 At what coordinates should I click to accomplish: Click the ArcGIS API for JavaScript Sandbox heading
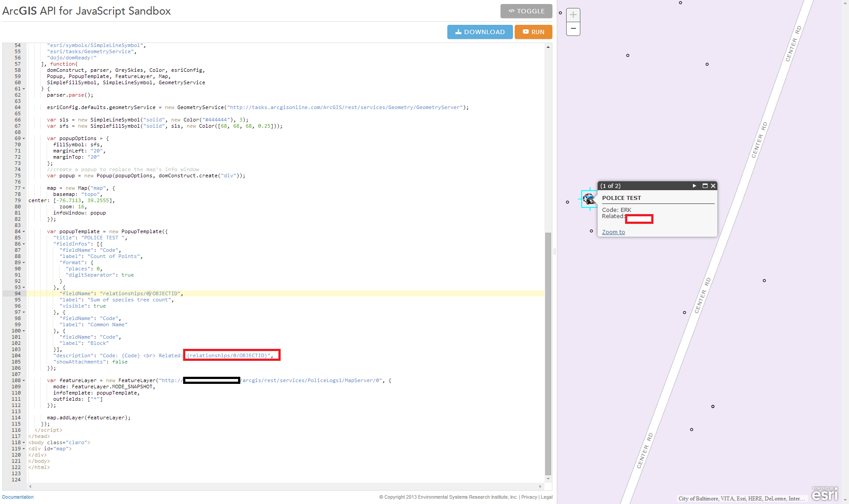click(86, 11)
